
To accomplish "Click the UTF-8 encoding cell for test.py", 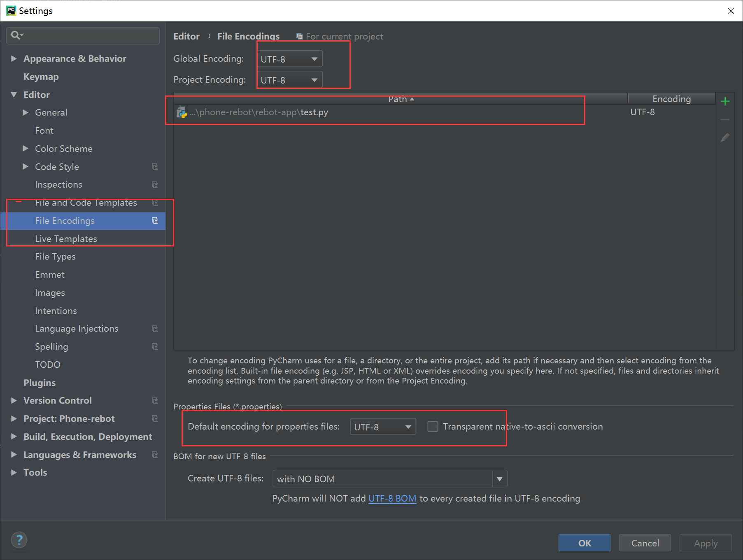I will [643, 112].
